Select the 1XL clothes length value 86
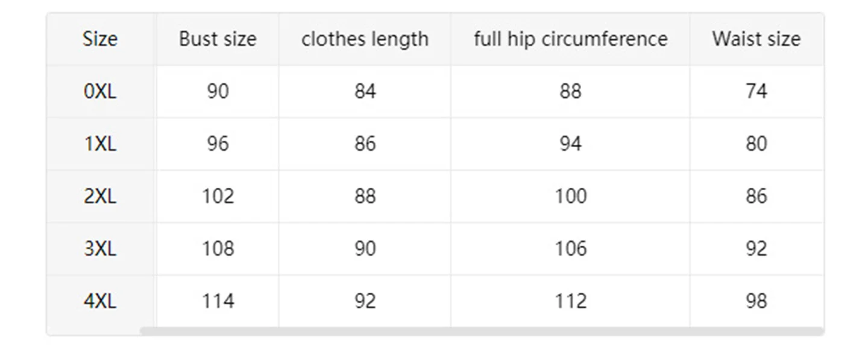 click(x=365, y=144)
